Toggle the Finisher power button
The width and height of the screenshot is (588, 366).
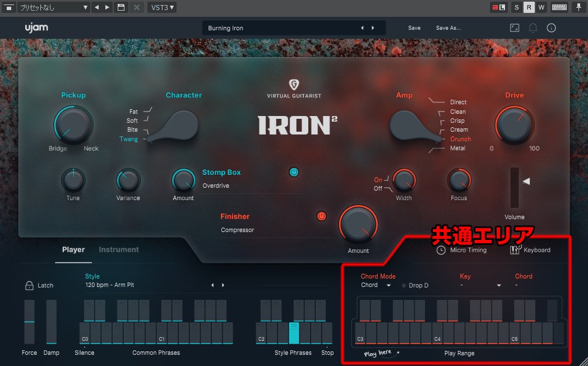coord(321,216)
